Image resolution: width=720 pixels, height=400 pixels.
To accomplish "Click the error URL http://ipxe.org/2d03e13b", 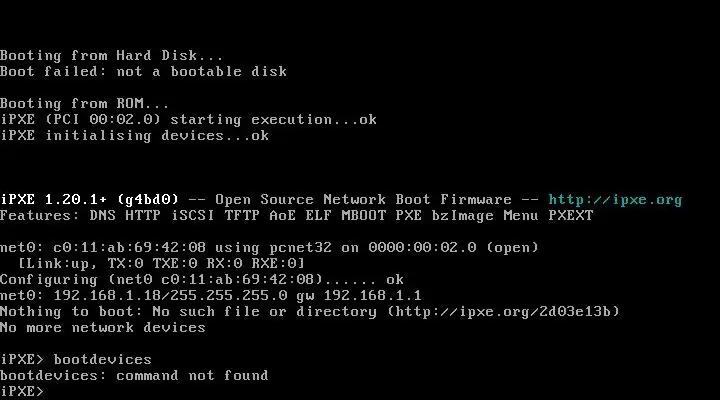I will click(503, 311).
